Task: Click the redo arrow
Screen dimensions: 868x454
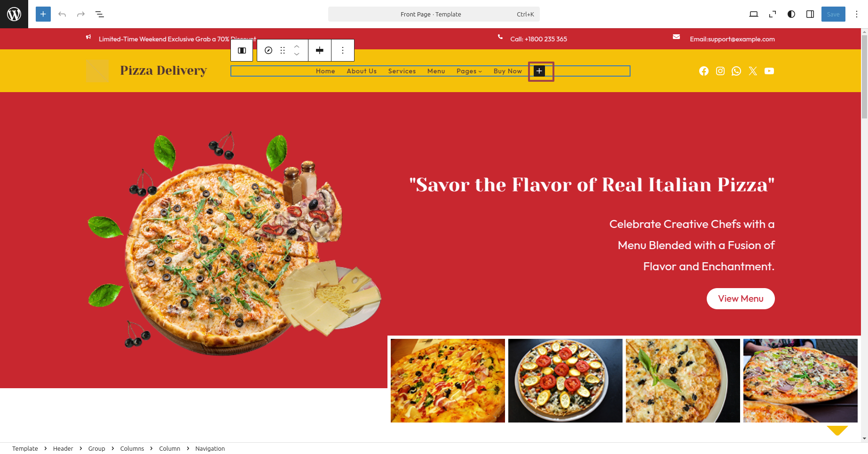Action: (x=81, y=14)
